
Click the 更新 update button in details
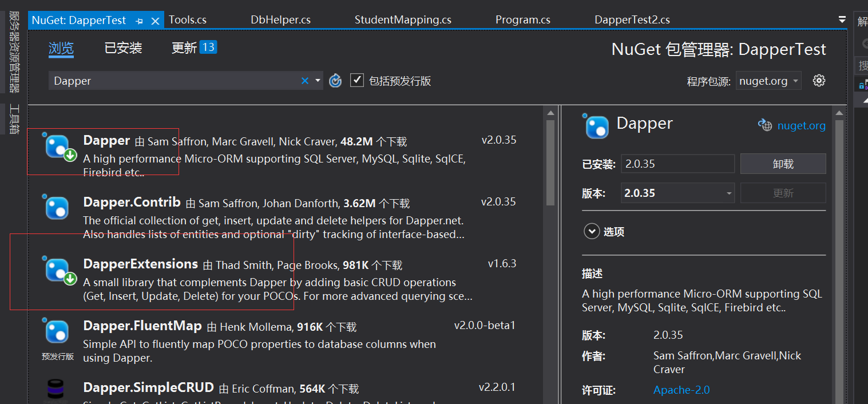coord(783,193)
